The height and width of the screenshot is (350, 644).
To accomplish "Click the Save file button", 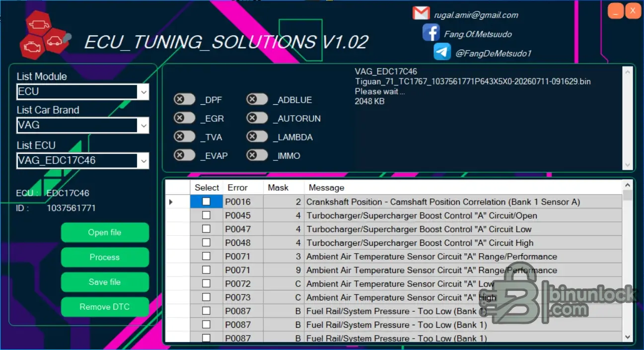I will [x=105, y=282].
